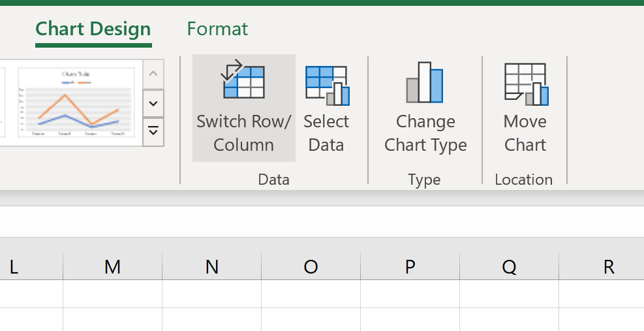The height and width of the screenshot is (331, 644).
Task: Click the Switch Row/Column icon
Action: [x=243, y=79]
